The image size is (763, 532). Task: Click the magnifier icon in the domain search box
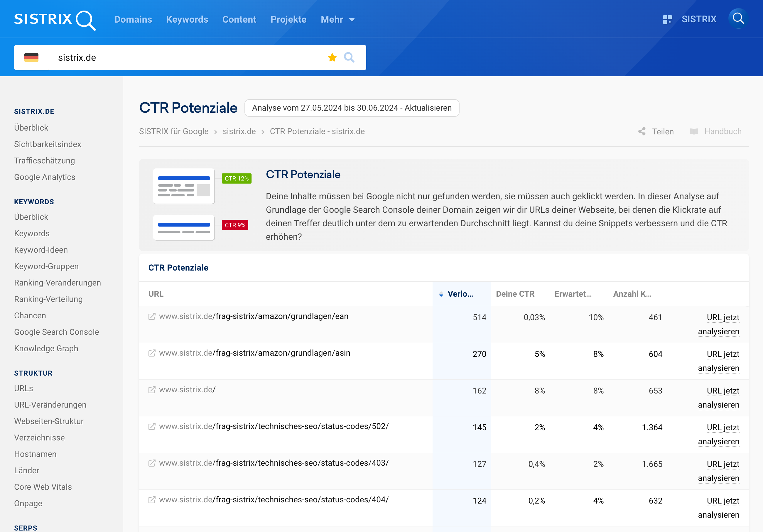click(349, 58)
